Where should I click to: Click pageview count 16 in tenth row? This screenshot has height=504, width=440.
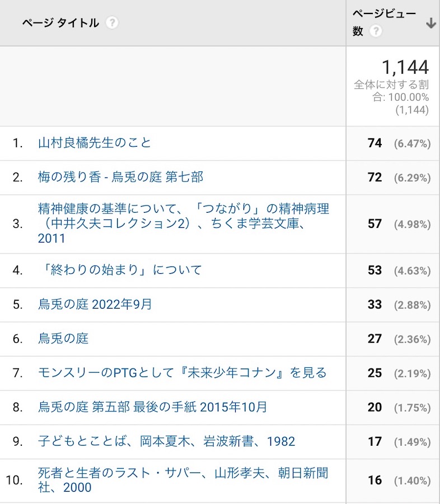(375, 480)
